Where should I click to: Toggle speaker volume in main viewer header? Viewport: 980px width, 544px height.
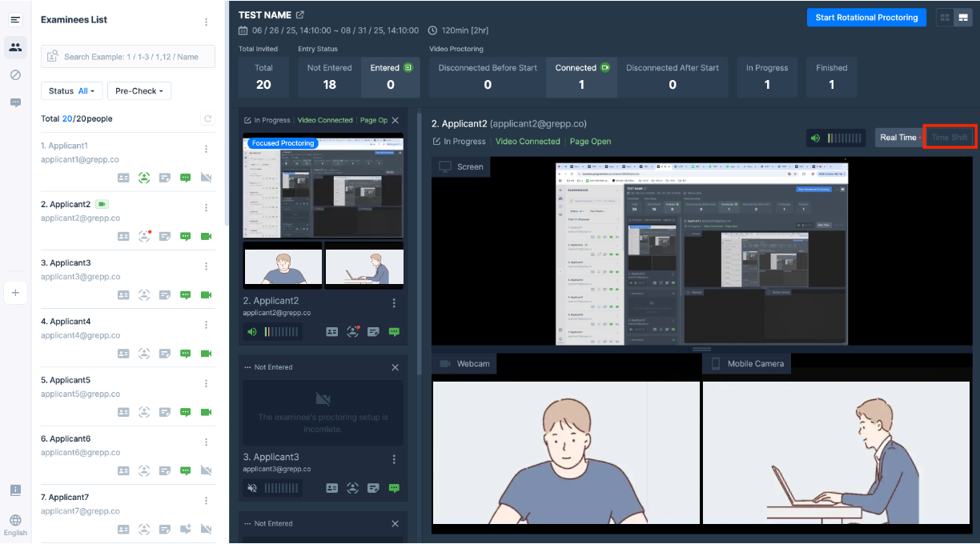pyautogui.click(x=816, y=138)
